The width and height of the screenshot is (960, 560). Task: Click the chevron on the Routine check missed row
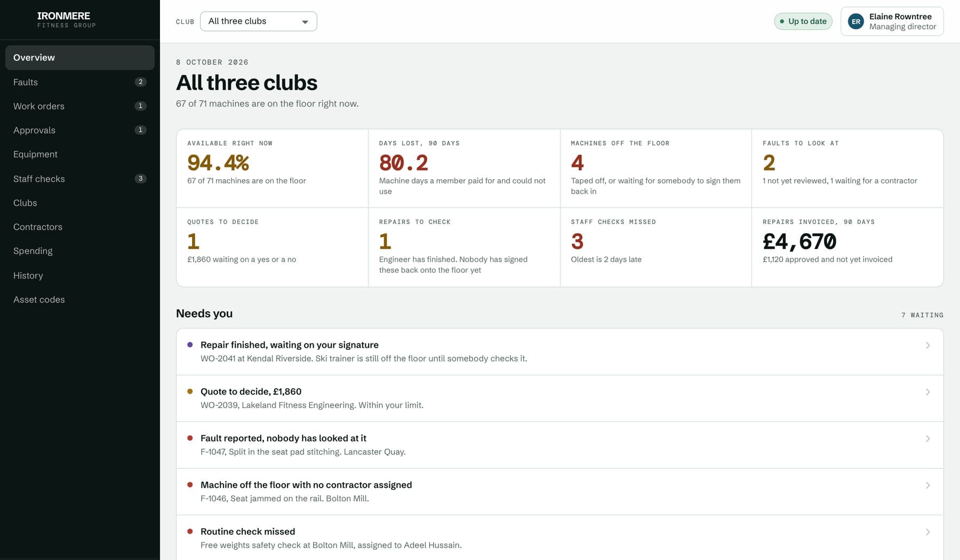tap(927, 532)
